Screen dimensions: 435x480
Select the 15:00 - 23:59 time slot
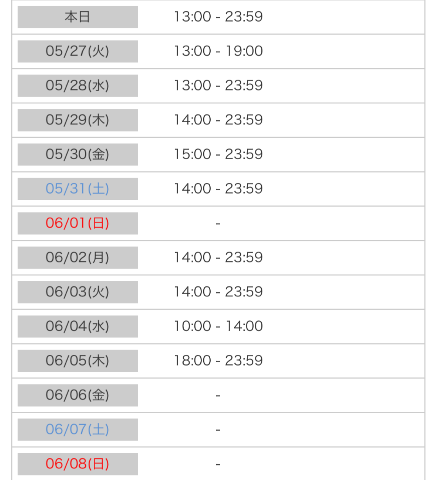tap(219, 154)
